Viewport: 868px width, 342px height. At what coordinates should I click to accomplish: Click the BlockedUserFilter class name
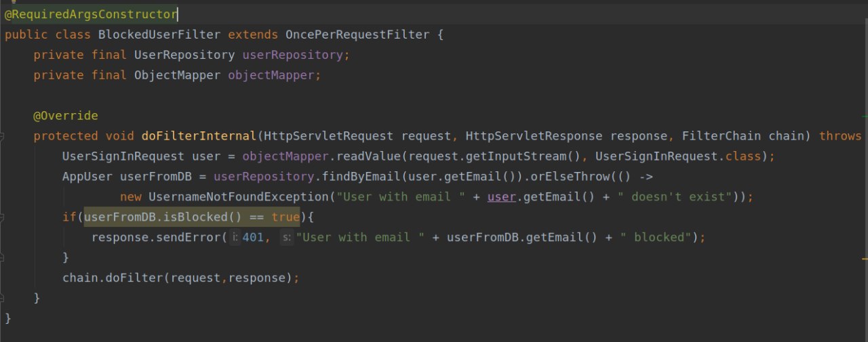tap(159, 35)
